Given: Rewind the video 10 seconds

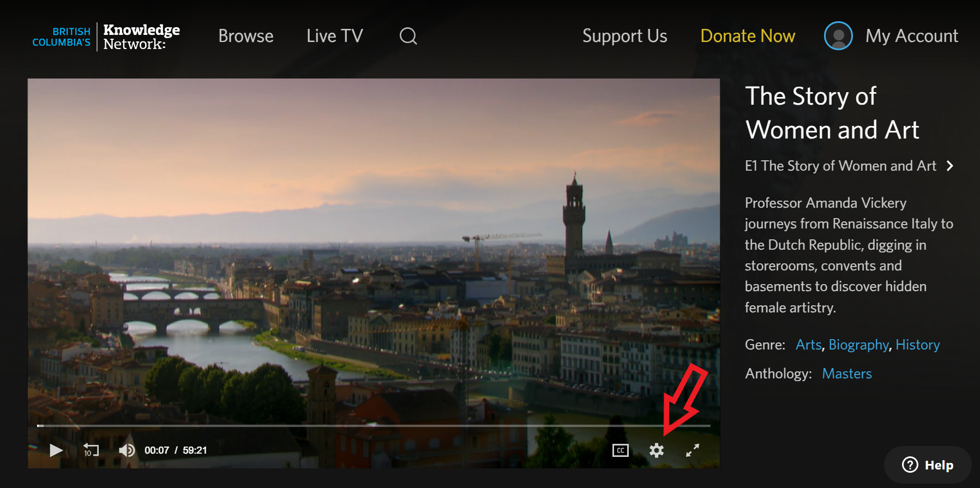Looking at the screenshot, I should click(x=91, y=450).
